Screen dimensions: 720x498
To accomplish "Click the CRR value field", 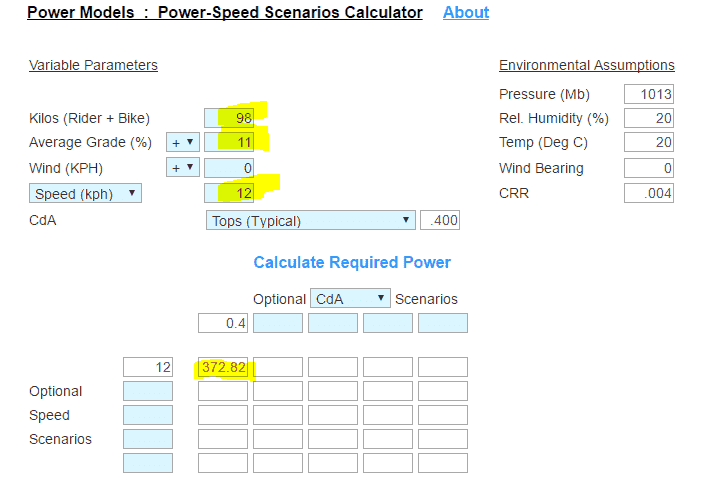I will tap(649, 193).
